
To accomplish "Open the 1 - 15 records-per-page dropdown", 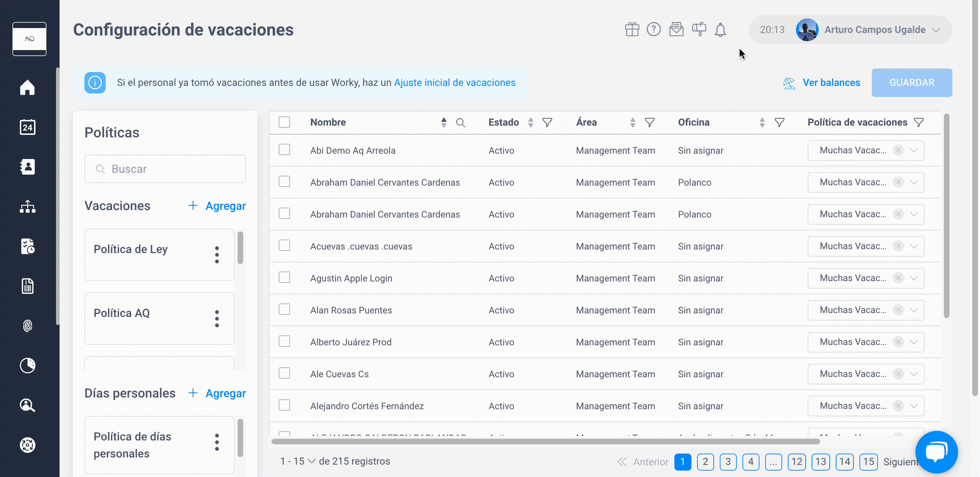I will click(x=298, y=461).
